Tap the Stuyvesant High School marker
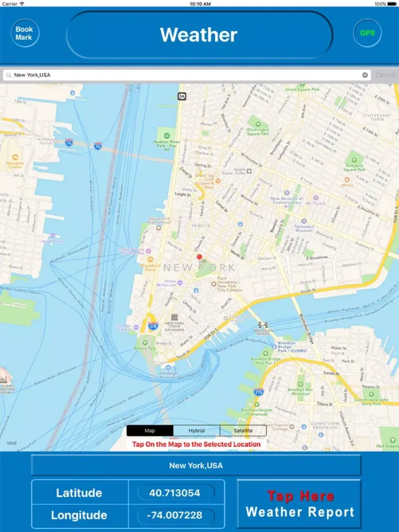This screenshot has height=532, width=399. (159, 228)
